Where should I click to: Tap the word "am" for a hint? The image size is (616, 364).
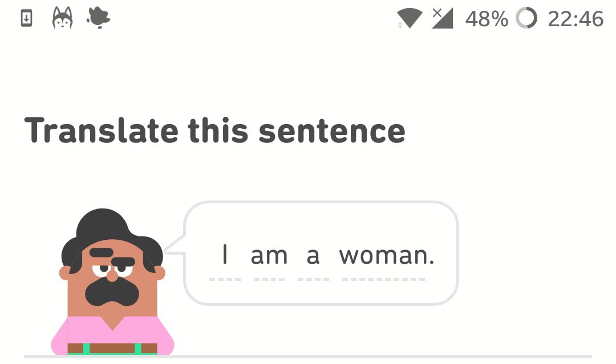269,256
